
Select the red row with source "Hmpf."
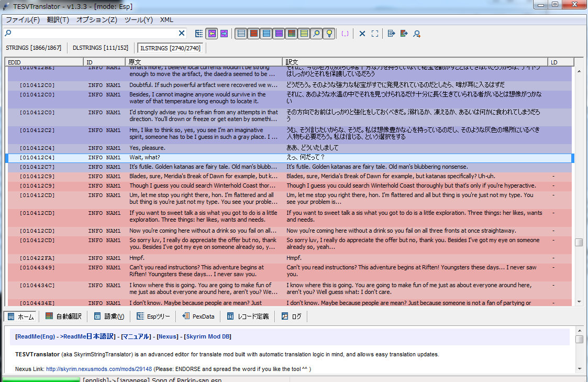290,258
